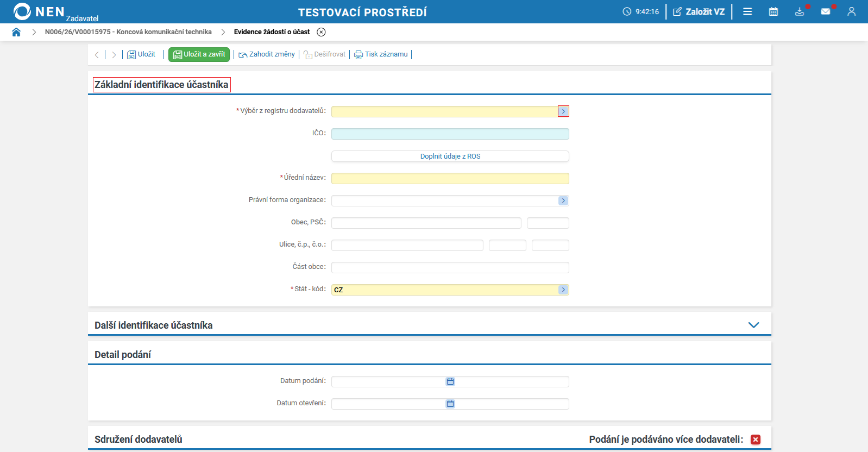Click the PSČ input field
The height and width of the screenshot is (452, 868).
click(548, 223)
